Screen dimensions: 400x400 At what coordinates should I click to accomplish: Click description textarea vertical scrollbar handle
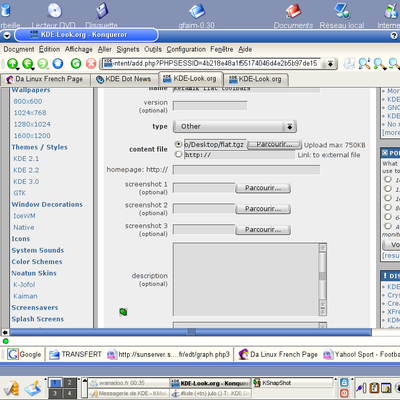322,276
